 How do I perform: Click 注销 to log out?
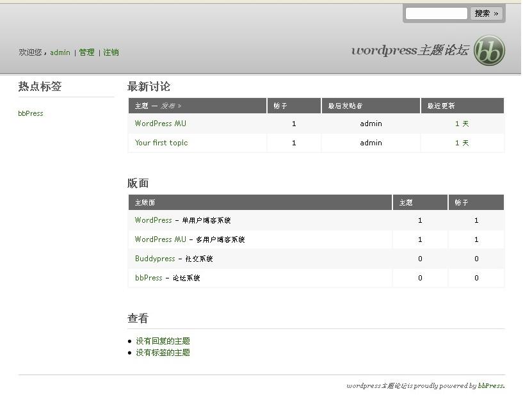(x=111, y=52)
